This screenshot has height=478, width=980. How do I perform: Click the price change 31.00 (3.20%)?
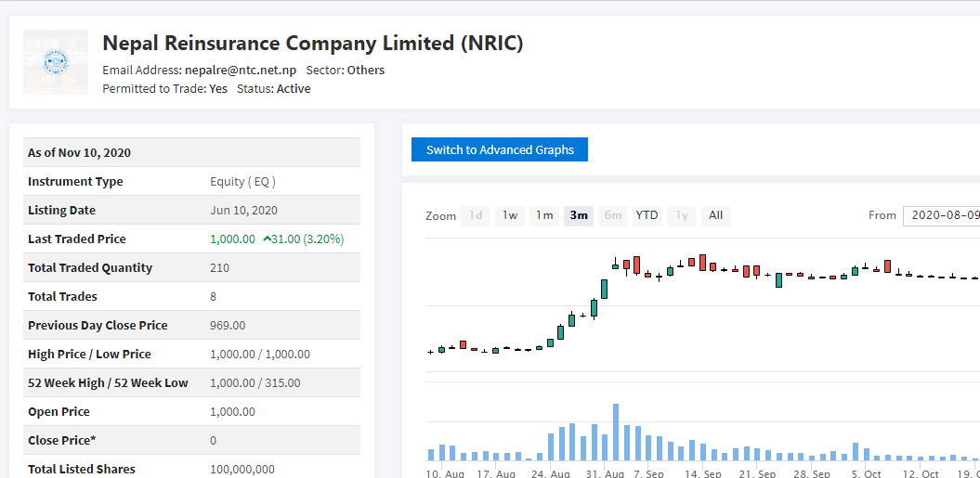coord(304,239)
